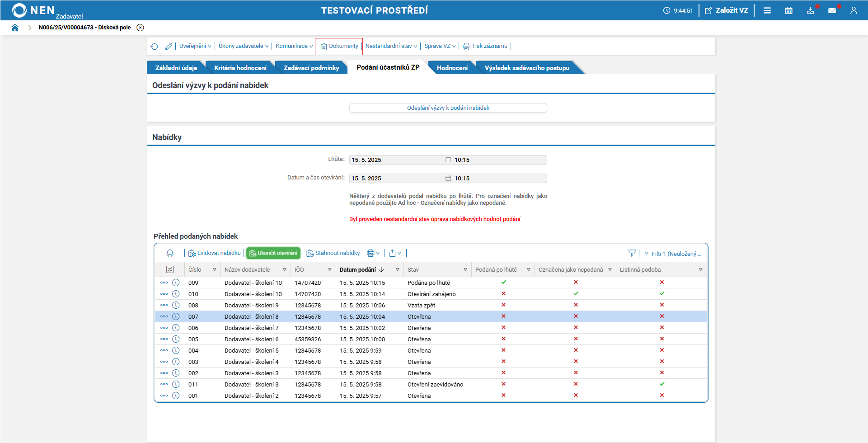Switch to the Hodnocení tab
This screenshot has height=443, width=868.
click(x=452, y=68)
